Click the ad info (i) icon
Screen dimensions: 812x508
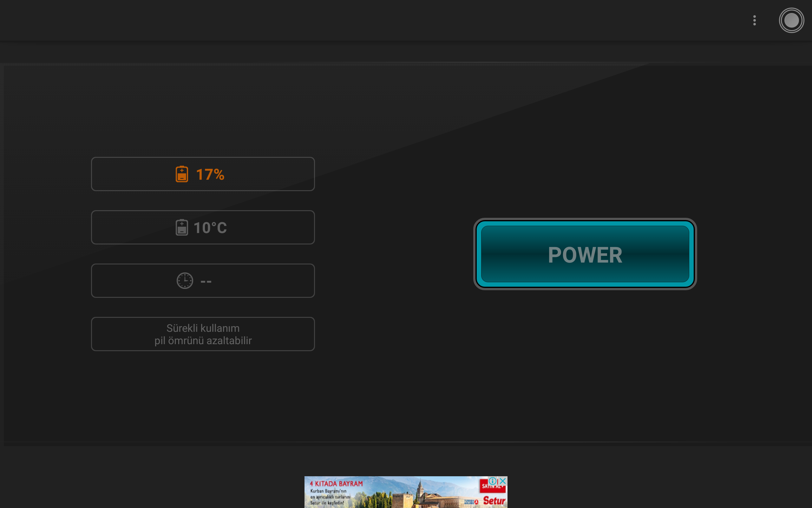pos(492,481)
